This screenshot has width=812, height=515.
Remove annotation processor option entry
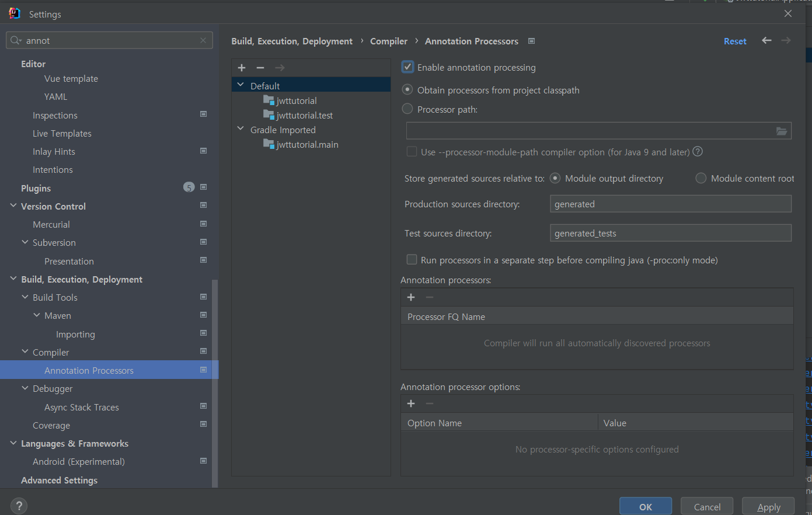[x=430, y=403]
